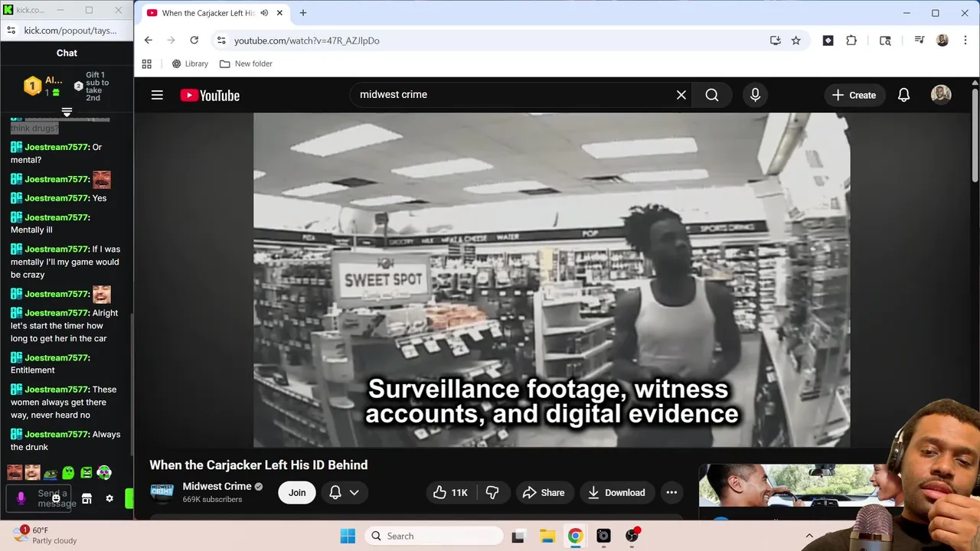The width and height of the screenshot is (980, 551).
Task: View site information for youtube.com
Action: [221, 41]
